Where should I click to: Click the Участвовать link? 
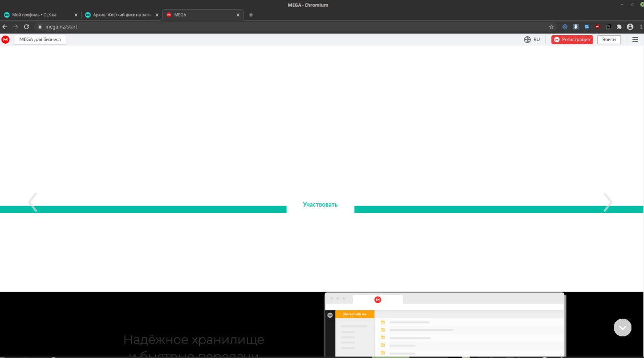tap(320, 205)
